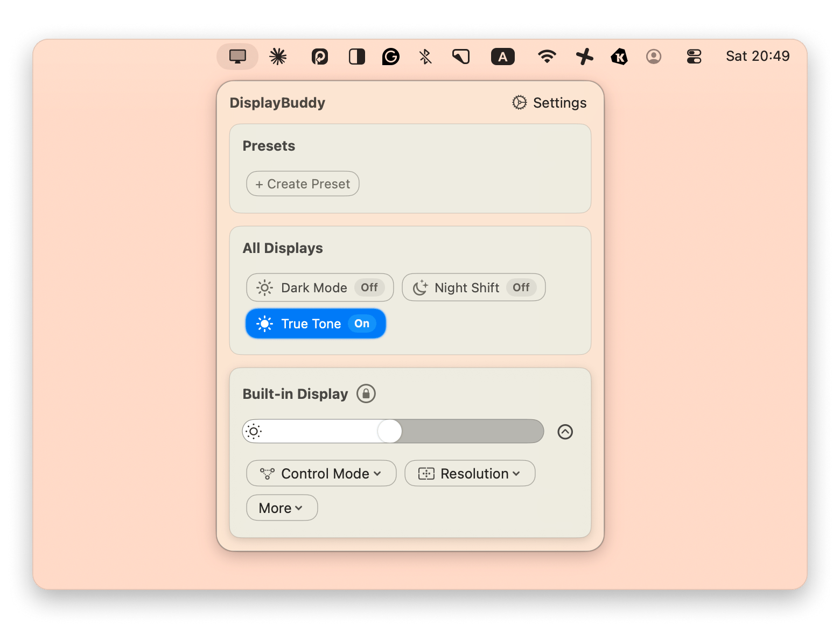Open the Resolution dropdown
Viewport: 840px width, 633px height.
[x=470, y=474]
